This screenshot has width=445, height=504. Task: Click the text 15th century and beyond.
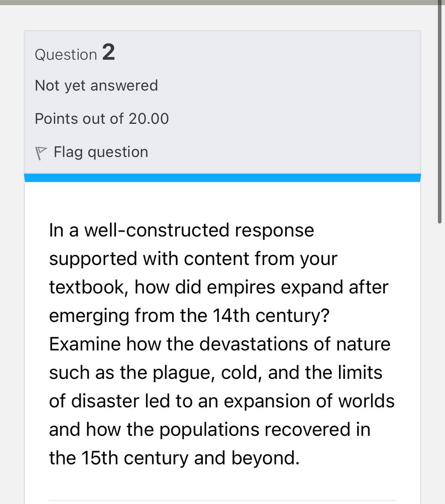190,458
